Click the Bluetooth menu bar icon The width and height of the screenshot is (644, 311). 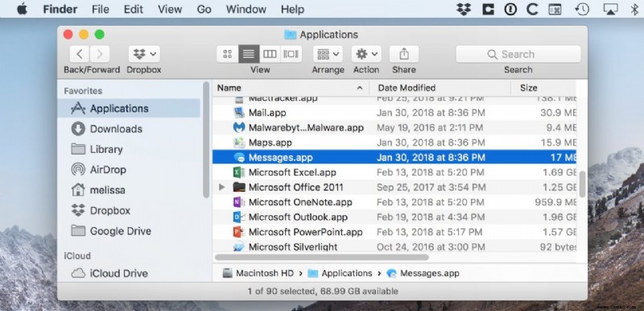[634, 9]
